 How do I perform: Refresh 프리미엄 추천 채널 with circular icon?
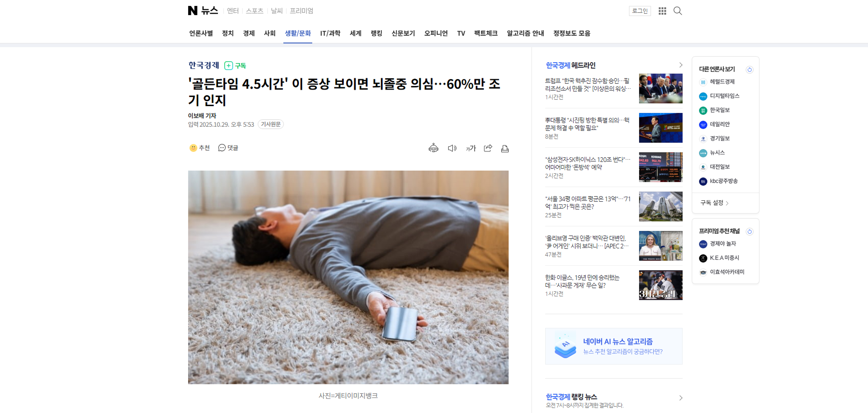tap(749, 231)
